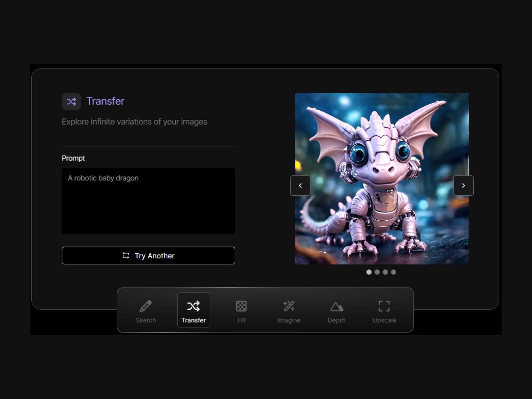Click the Prompt label
Viewport: 532px width, 399px height.
click(73, 158)
